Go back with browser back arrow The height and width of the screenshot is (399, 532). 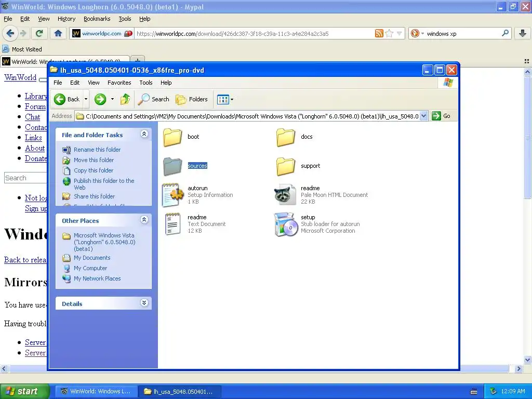click(x=10, y=33)
